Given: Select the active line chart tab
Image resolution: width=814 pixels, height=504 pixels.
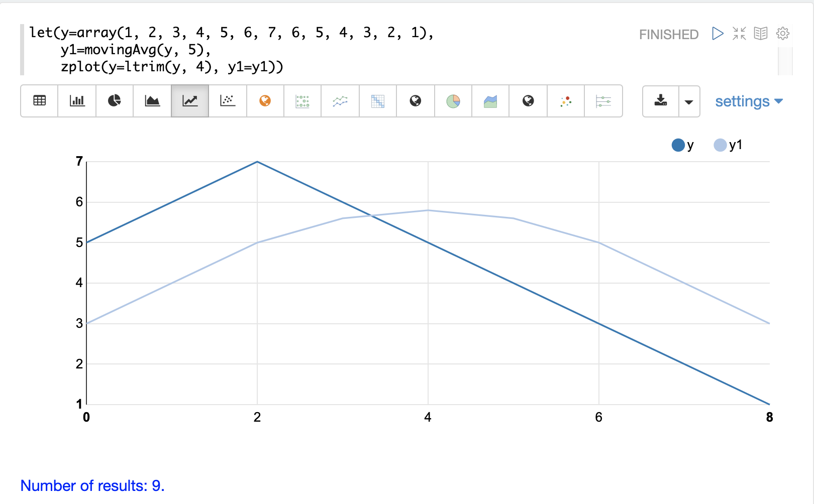Looking at the screenshot, I should click(x=190, y=101).
